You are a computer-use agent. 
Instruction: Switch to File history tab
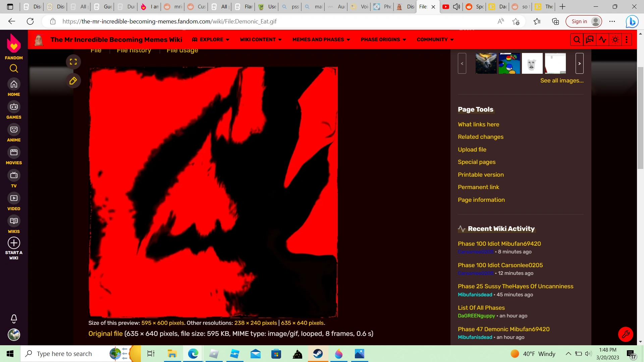point(134,51)
